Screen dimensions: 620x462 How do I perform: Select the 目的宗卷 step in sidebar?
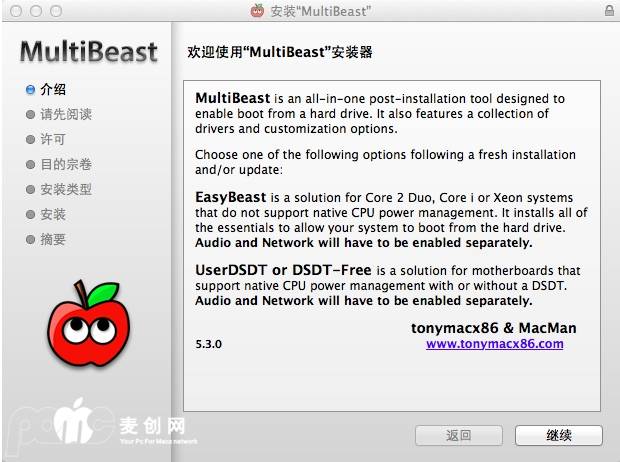(66, 164)
